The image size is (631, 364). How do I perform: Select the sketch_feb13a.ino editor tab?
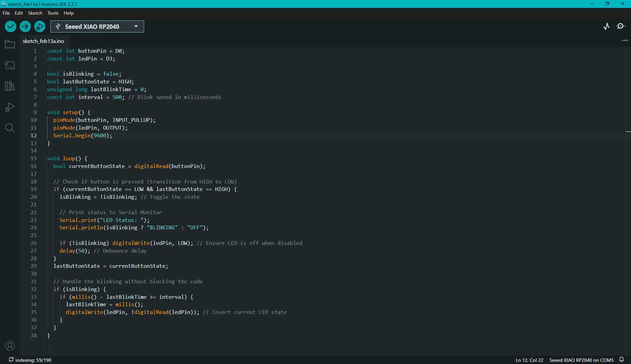coord(43,41)
